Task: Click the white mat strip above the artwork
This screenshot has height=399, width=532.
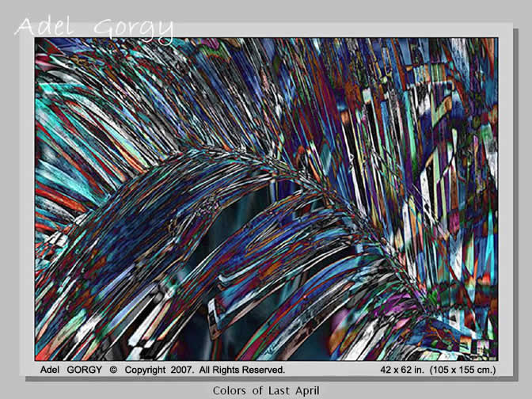Action: click(x=317, y=29)
